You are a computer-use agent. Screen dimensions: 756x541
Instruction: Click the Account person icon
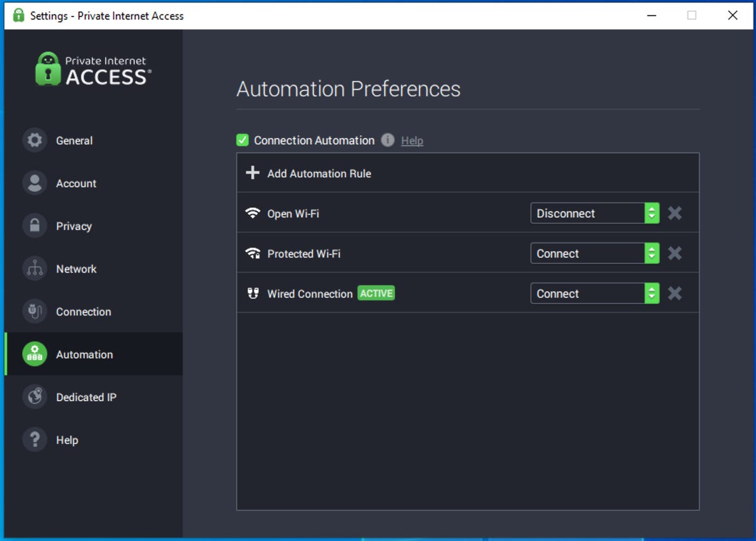click(35, 183)
